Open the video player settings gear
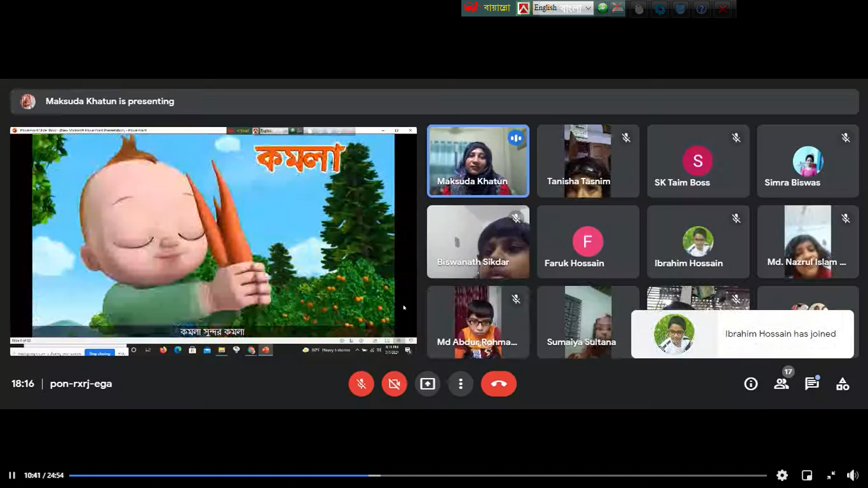The width and height of the screenshot is (868, 488). tap(782, 475)
